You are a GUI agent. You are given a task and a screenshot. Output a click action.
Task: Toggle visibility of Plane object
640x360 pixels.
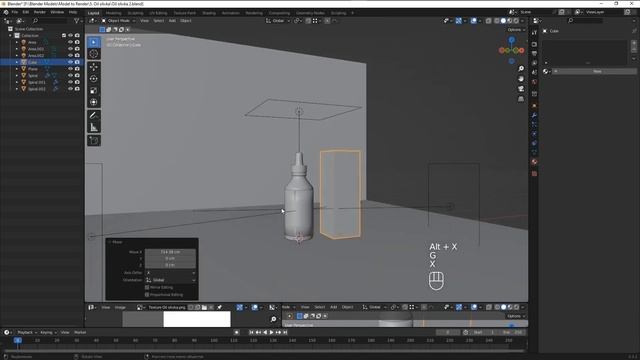(70, 69)
